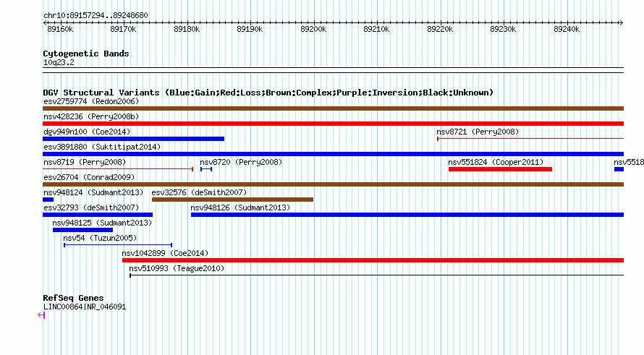
Task: Open the nsv551824 (Cooper2011) label
Action: pyautogui.click(x=496, y=162)
